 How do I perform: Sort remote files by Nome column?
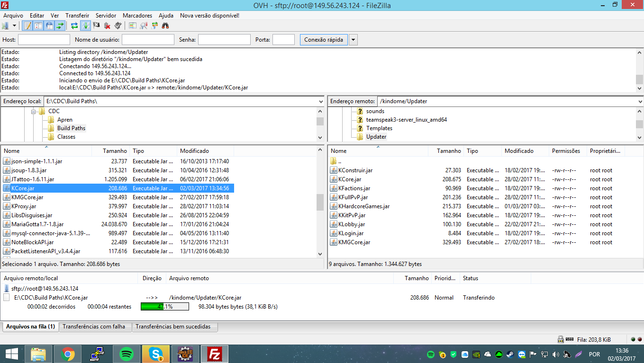378,151
